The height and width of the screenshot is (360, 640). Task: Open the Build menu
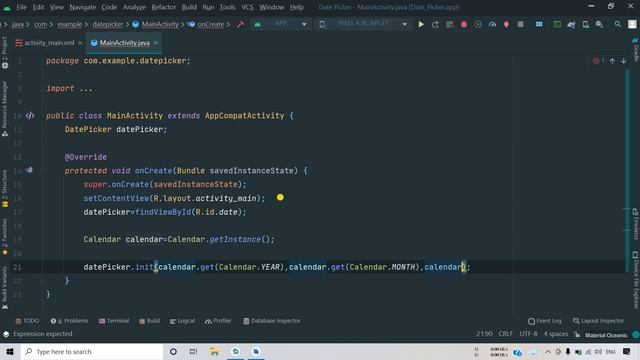coord(189,7)
